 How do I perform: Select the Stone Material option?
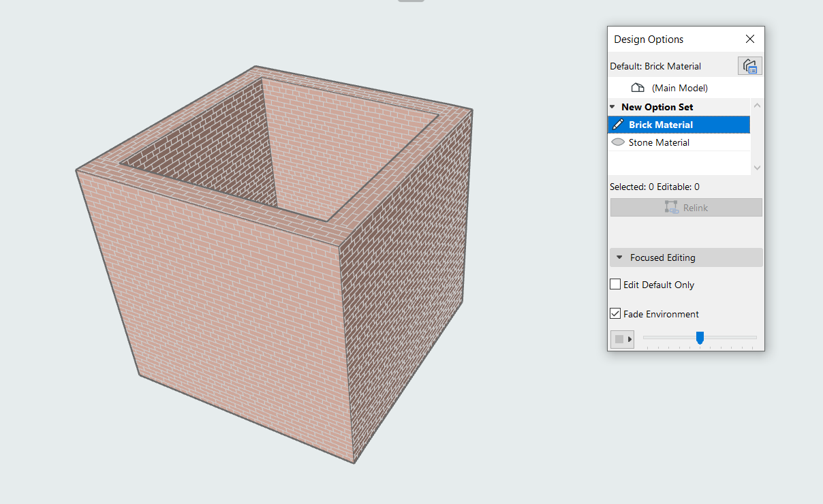[x=679, y=142]
